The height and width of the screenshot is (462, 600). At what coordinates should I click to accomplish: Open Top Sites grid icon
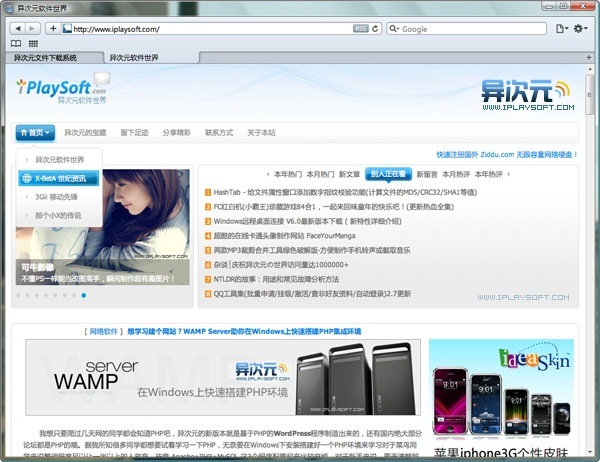click(33, 44)
